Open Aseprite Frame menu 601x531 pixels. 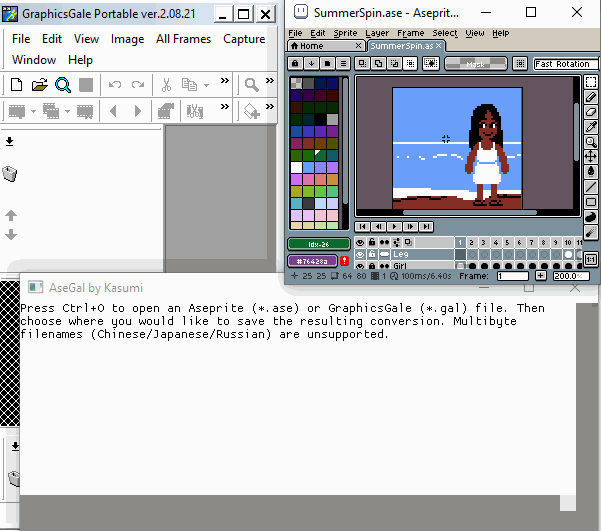click(411, 33)
